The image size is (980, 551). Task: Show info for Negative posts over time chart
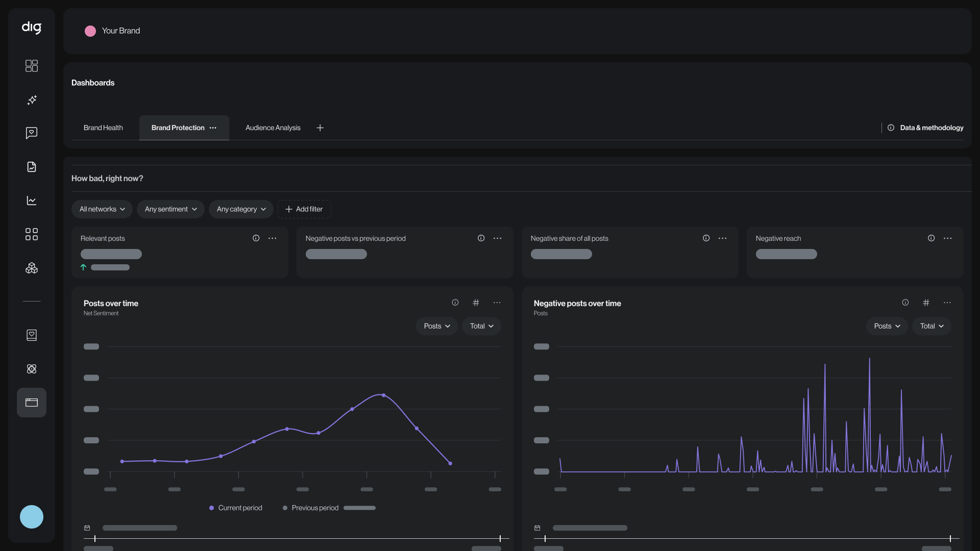(905, 303)
